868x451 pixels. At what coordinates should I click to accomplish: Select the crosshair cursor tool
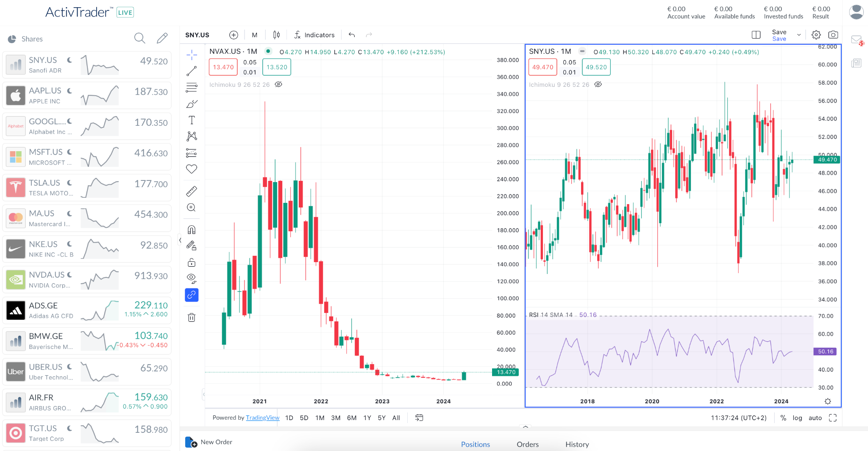click(x=192, y=55)
